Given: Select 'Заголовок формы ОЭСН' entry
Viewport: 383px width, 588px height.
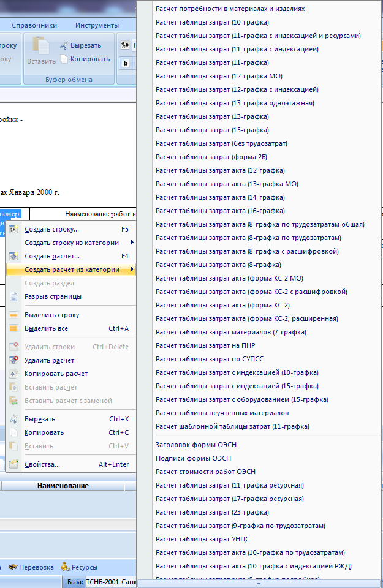Looking at the screenshot, I should point(196,445).
